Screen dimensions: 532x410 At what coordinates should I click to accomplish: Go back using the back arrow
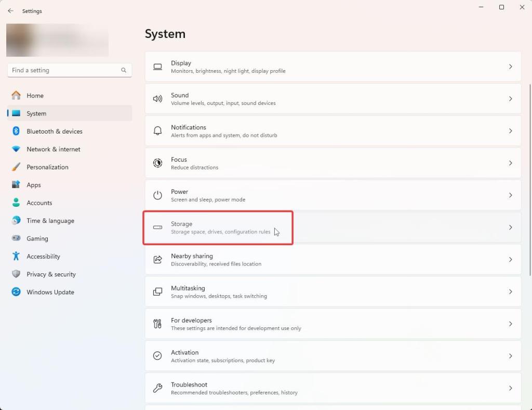(x=10, y=11)
